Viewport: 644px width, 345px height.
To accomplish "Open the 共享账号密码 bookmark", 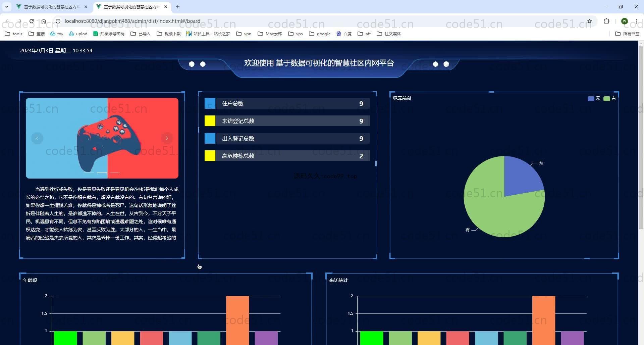I will (x=109, y=34).
